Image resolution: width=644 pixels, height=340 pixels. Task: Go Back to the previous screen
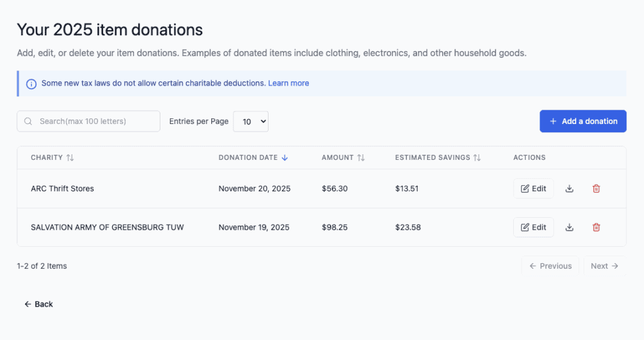point(38,304)
